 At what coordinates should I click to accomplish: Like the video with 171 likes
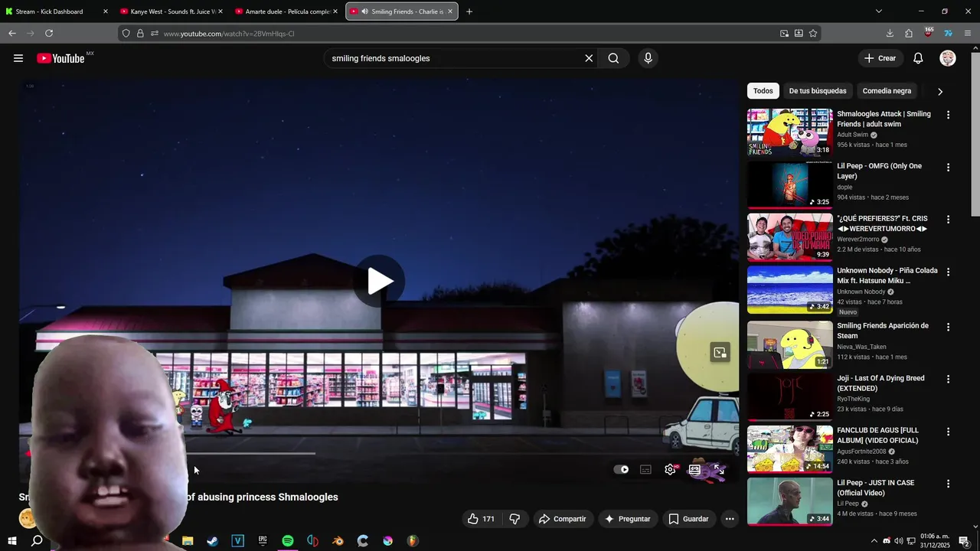tap(481, 519)
